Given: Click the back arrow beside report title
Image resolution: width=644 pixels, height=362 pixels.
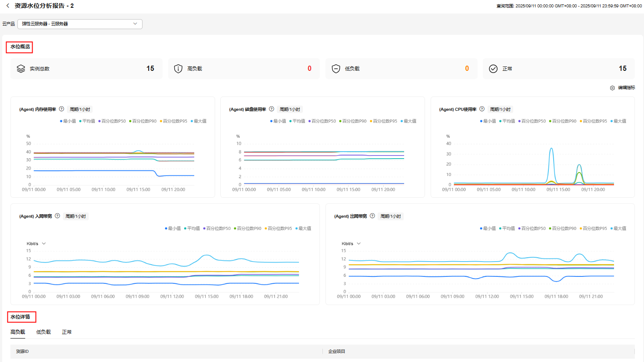Looking at the screenshot, I should click(8, 6).
